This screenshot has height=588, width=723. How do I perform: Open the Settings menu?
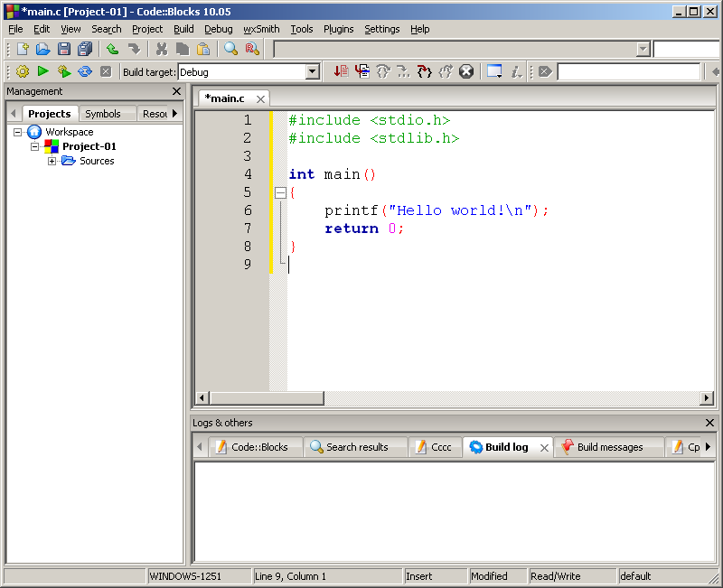[x=381, y=29]
